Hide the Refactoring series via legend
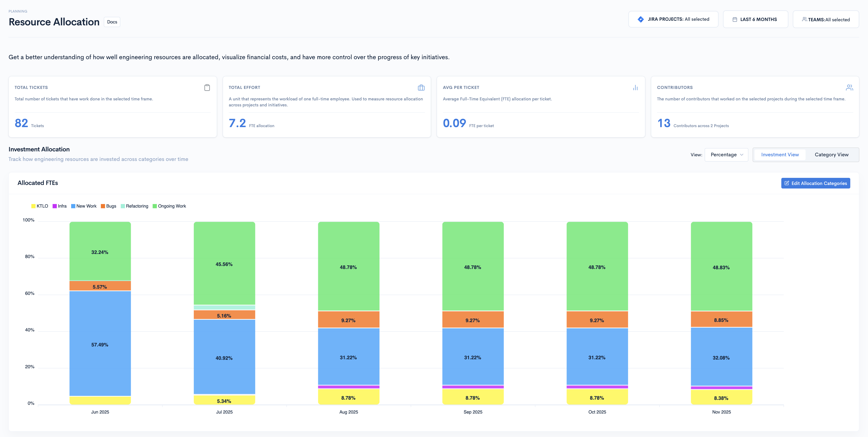 coord(134,206)
